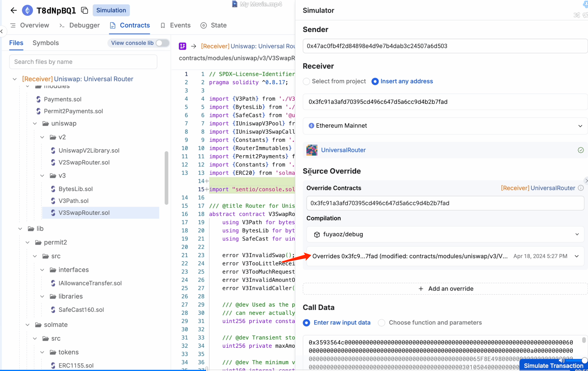Click the back arrow icon

14,10
